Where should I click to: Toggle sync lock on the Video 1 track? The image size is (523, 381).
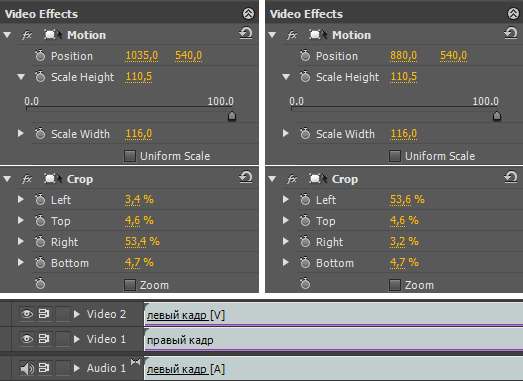(x=44, y=339)
